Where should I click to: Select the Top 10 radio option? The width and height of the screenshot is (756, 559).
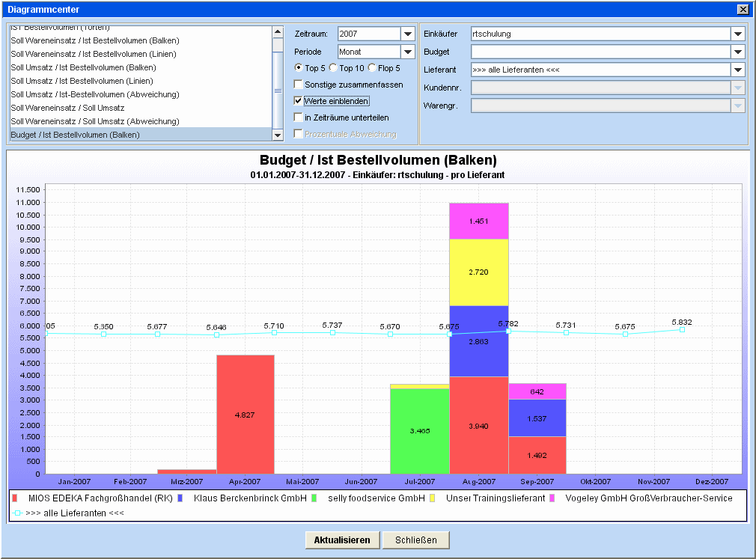(333, 68)
